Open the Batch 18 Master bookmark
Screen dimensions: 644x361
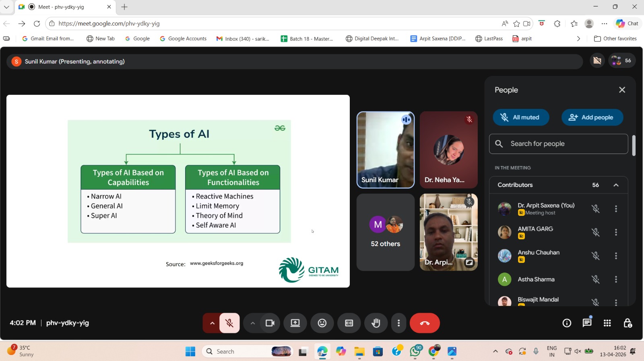[307, 39]
